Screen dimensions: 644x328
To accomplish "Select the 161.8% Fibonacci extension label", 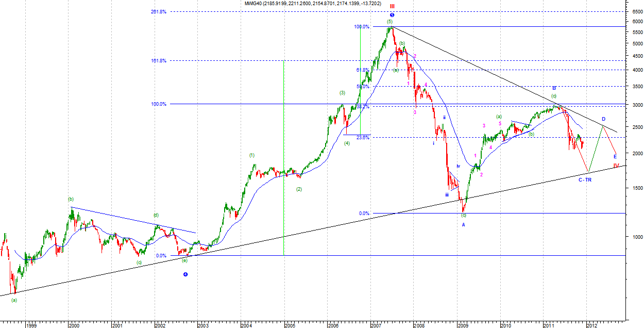I will click(x=159, y=61).
